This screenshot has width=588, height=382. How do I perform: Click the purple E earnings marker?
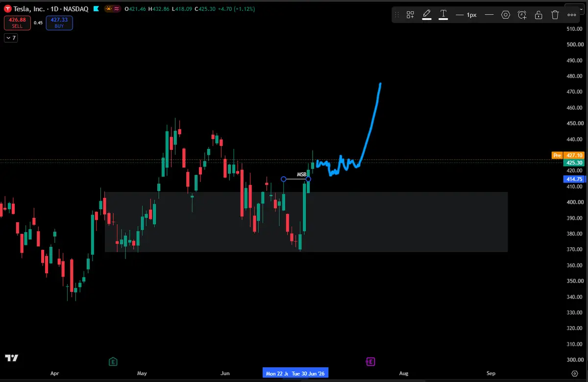tap(371, 362)
